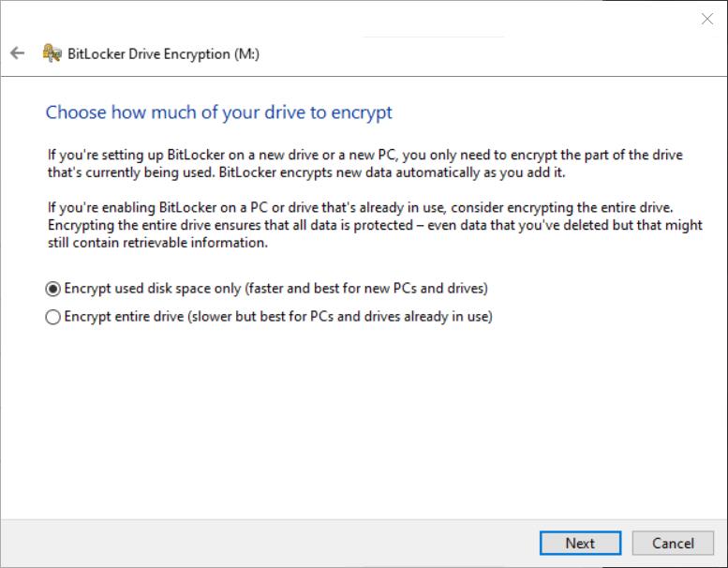Click the '(slower but best for PCs...)' text
This screenshot has height=568, width=728.
coord(340,317)
